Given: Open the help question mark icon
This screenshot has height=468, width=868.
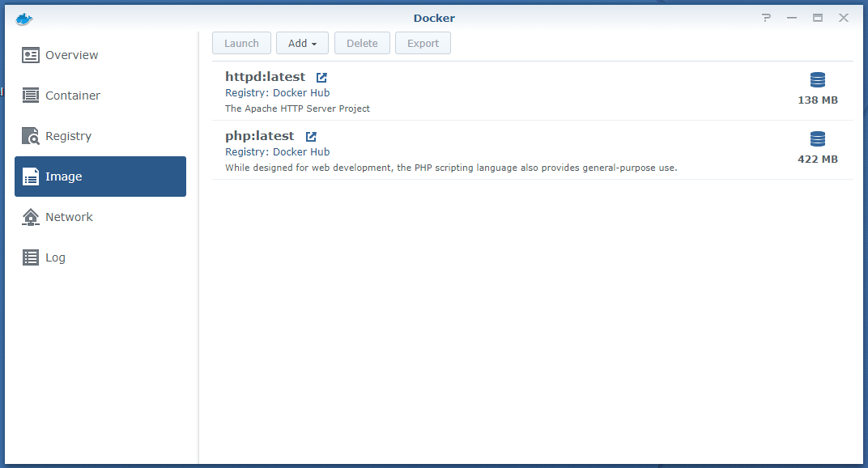Looking at the screenshot, I should (x=766, y=18).
